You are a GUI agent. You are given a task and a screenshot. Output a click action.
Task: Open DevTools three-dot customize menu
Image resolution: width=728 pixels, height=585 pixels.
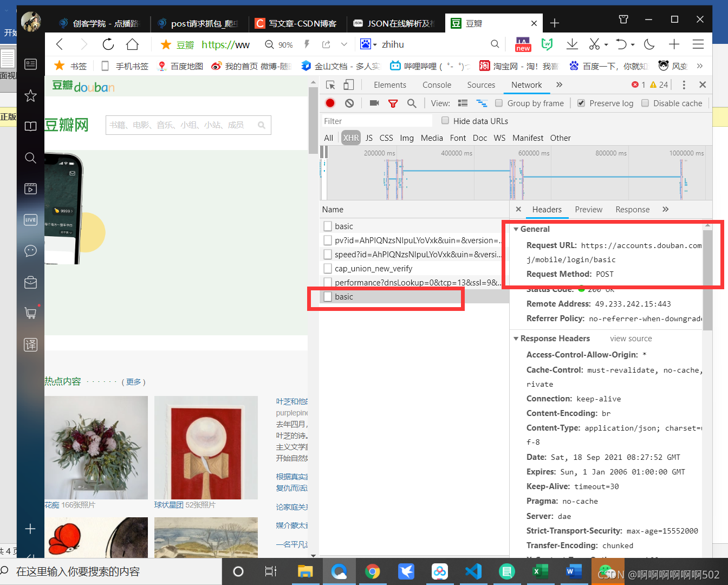684,85
